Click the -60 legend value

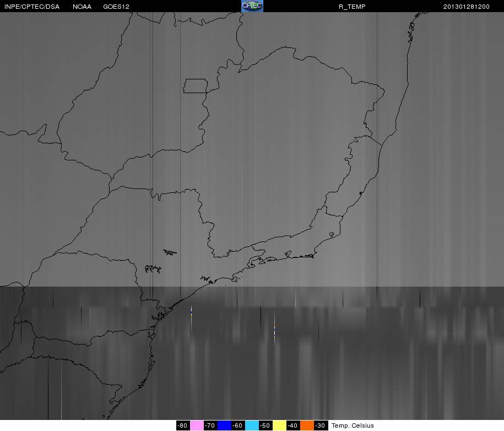pos(238,425)
